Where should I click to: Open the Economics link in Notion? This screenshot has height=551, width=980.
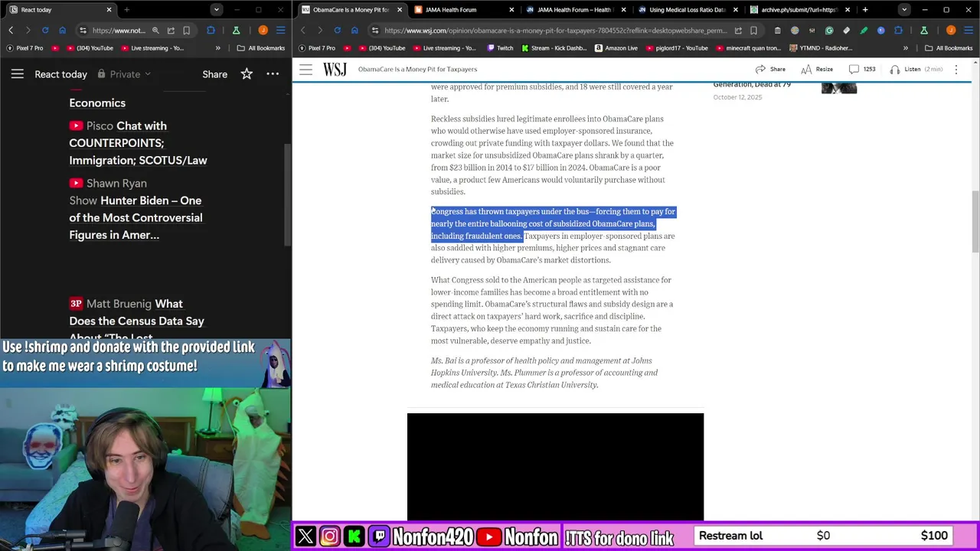(97, 103)
